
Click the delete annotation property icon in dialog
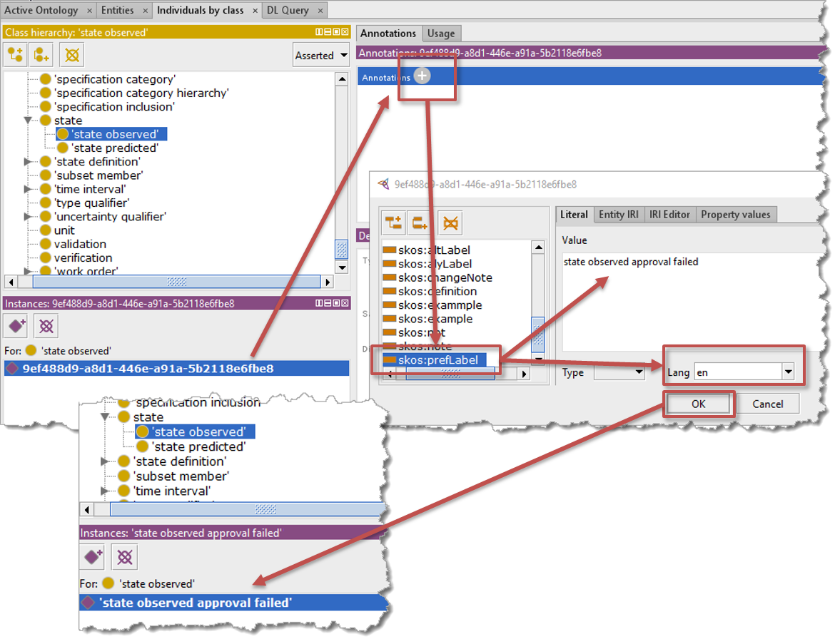[450, 223]
